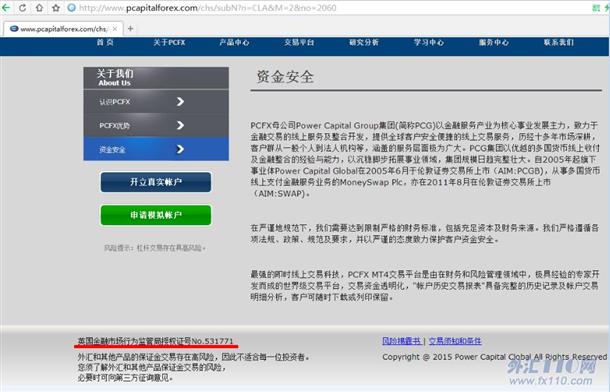Viewport: 610px width, 392px height.
Task: Click 开立真实帐户 blue button
Action: point(156,182)
